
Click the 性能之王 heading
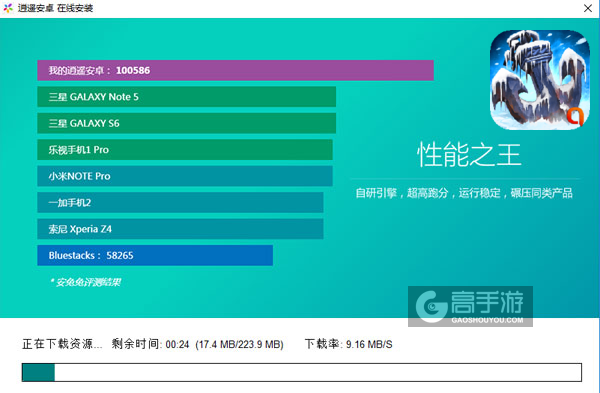click(x=469, y=155)
